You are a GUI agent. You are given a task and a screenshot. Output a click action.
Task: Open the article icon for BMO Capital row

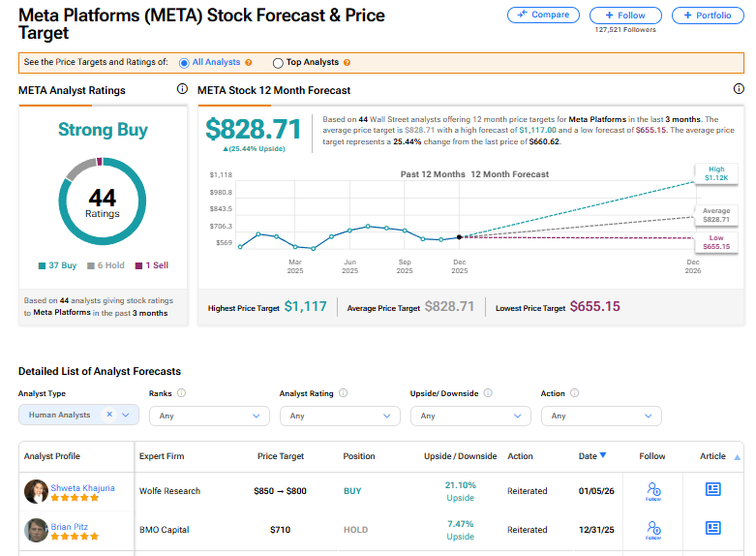click(x=713, y=528)
